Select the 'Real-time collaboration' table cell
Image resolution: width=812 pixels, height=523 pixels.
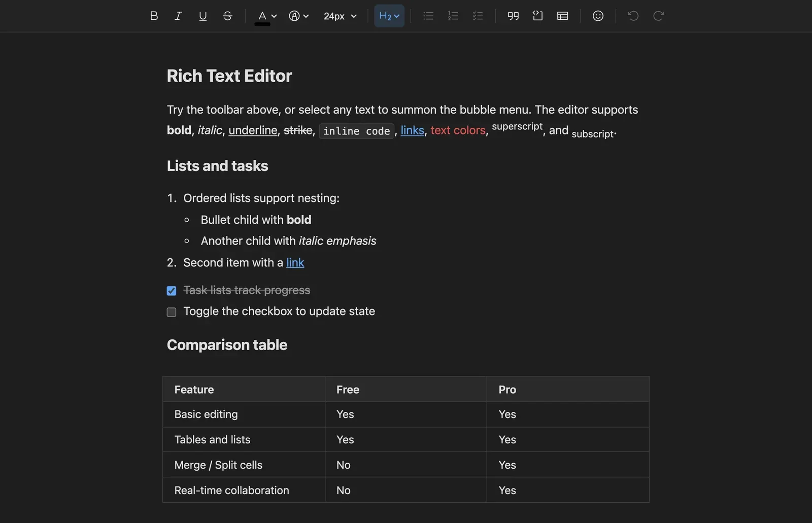[244, 491]
